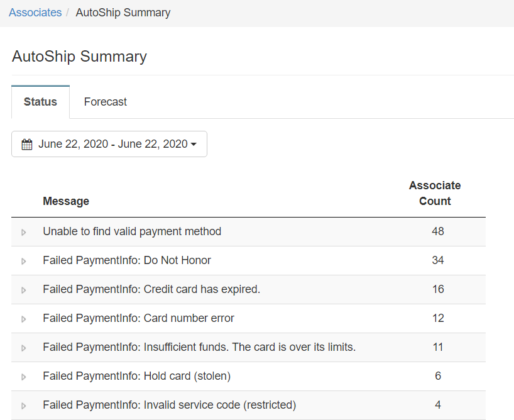Click 'Hold card (stolen)' message text
The height and width of the screenshot is (420, 514).
pyautogui.click(x=136, y=376)
